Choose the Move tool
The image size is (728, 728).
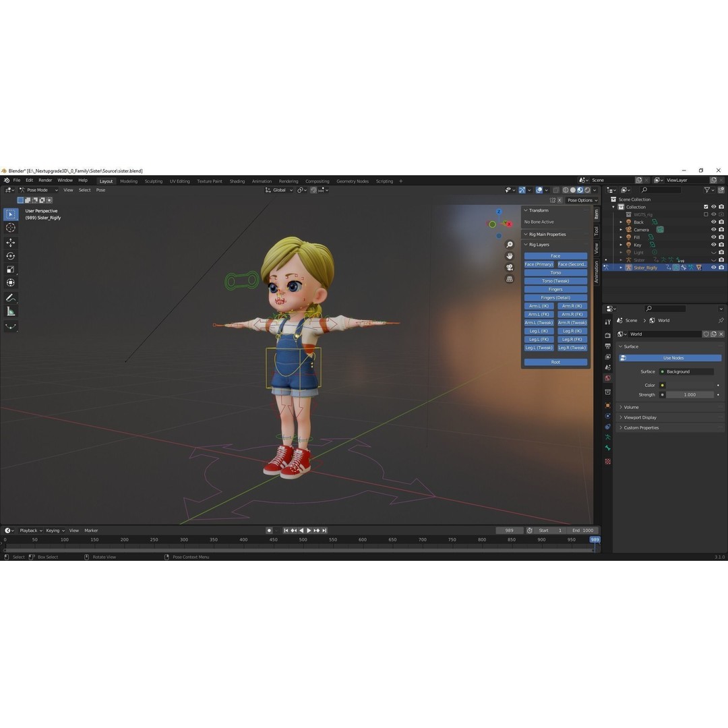(x=11, y=243)
